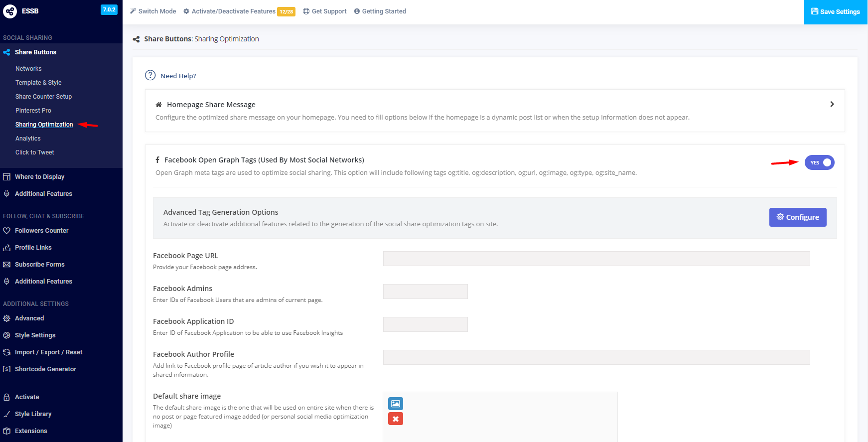The width and height of the screenshot is (868, 442).
Task: Select Click to Tweet in sidebar
Action: pyautogui.click(x=34, y=152)
